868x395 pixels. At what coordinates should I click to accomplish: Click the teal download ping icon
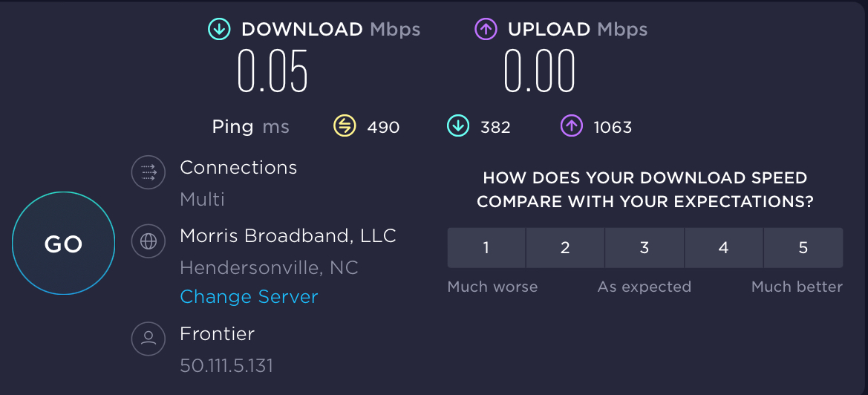(x=457, y=126)
